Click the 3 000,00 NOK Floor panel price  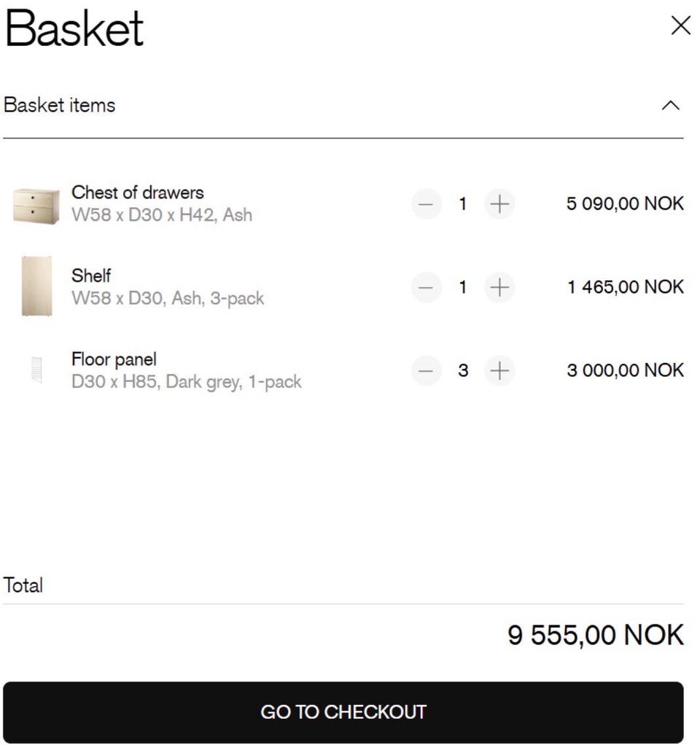coord(625,370)
